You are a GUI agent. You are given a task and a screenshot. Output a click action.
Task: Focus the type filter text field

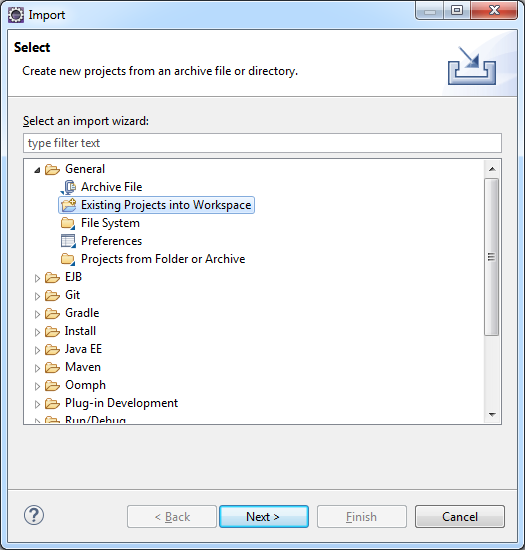(262, 143)
